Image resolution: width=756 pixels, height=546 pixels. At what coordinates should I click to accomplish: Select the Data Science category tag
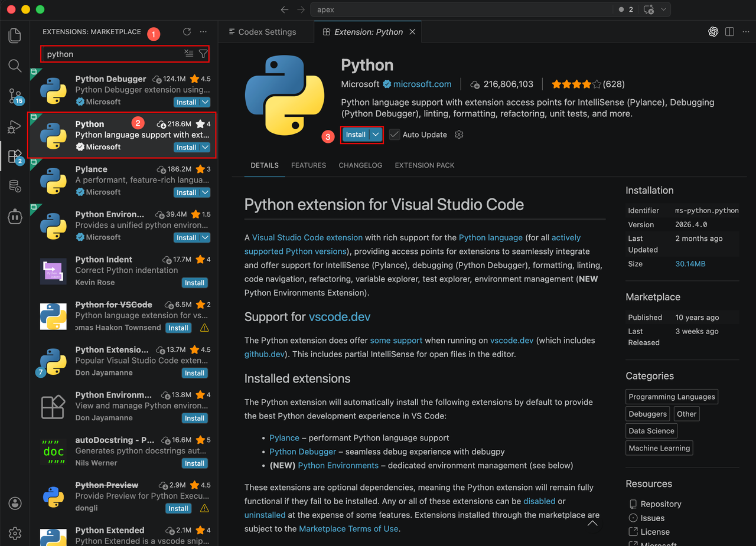click(651, 431)
